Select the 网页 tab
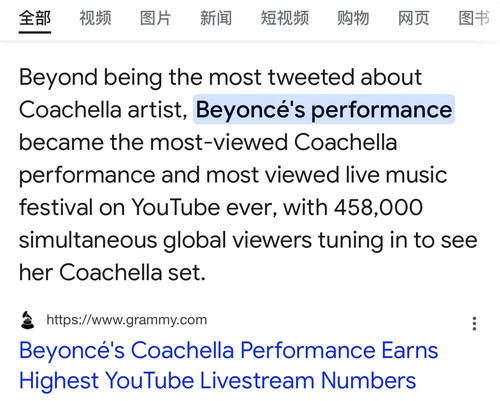Screen dimensions: 500x401 point(414,18)
